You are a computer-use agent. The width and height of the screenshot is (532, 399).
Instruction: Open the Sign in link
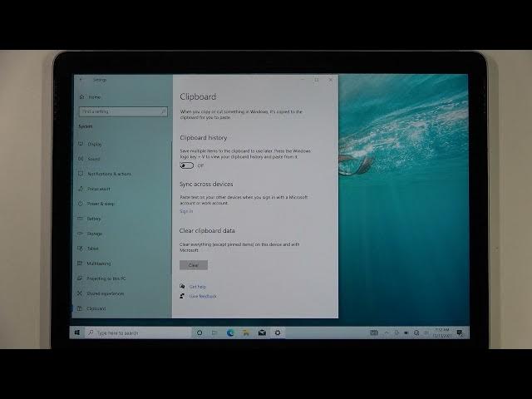tap(186, 211)
